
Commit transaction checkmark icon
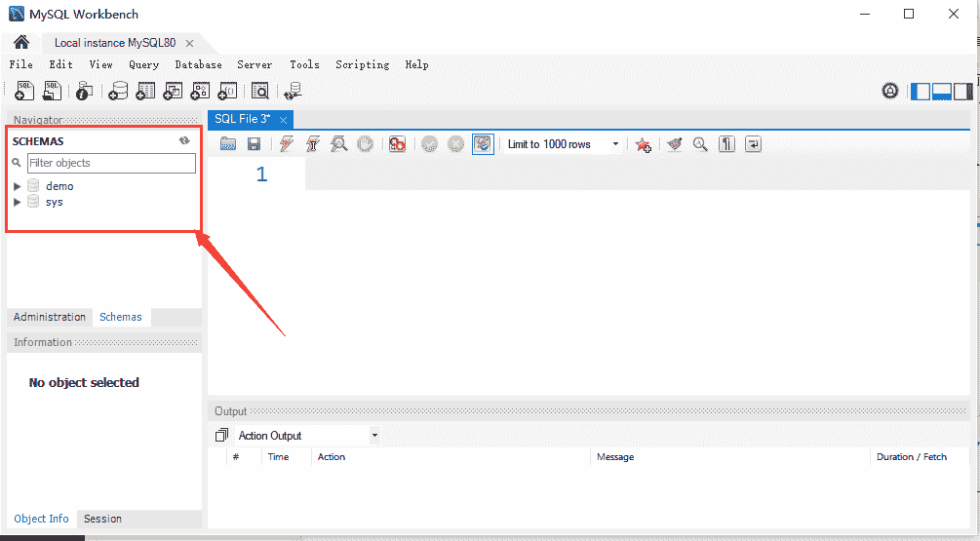(429, 144)
